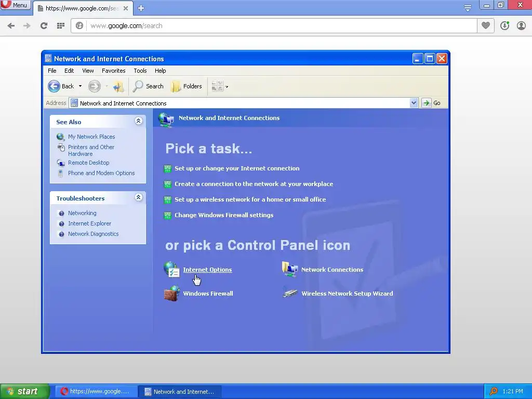
Task: Minimize the Network and Internet Connections window
Action: pyautogui.click(x=417, y=59)
